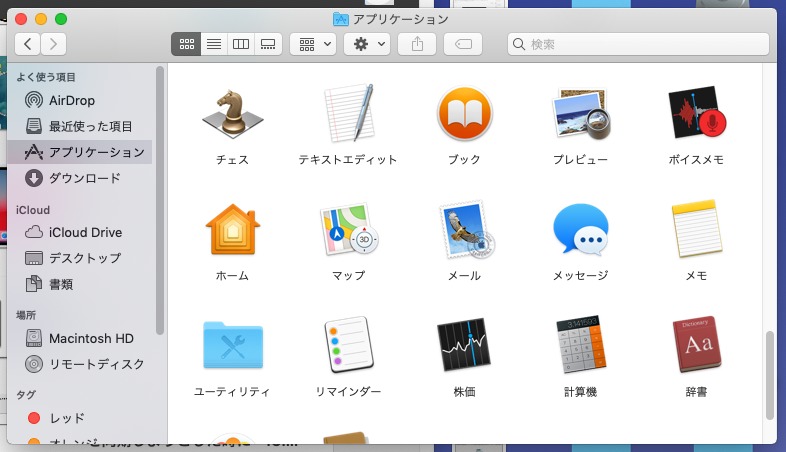Select ダウンロード in the sidebar
Viewport: 786px width, 452px height.
tap(80, 178)
